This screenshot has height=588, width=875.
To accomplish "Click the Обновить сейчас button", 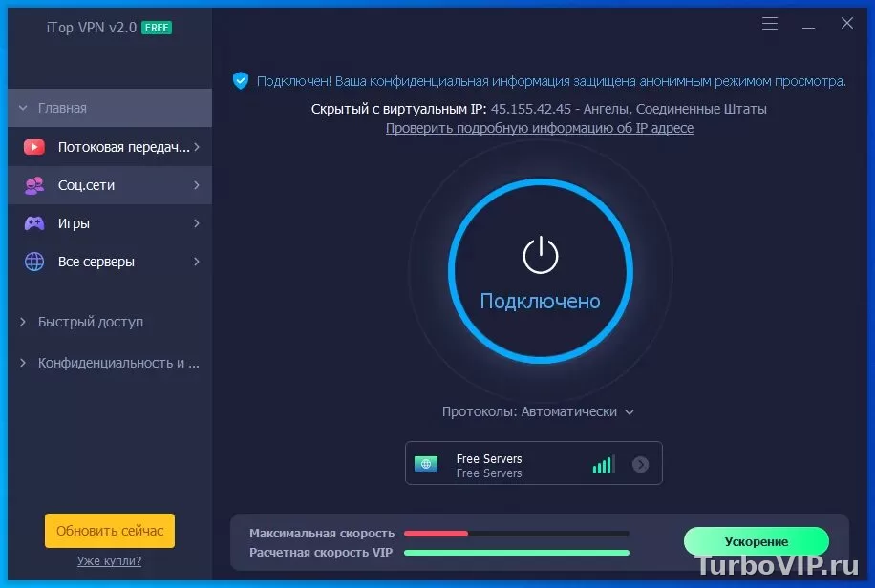I will 110,531.
